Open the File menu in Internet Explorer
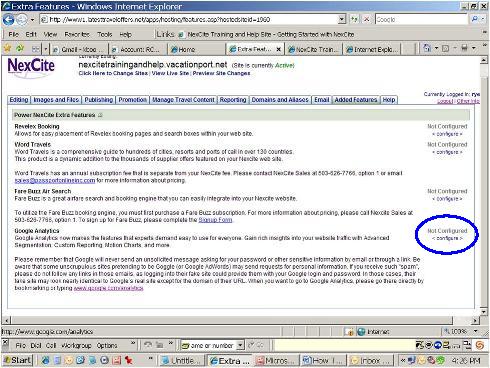The image size is (490, 368). click(13, 34)
